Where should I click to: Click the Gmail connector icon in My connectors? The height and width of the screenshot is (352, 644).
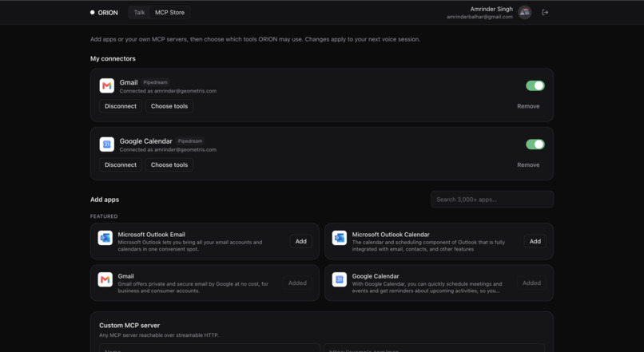pos(107,85)
